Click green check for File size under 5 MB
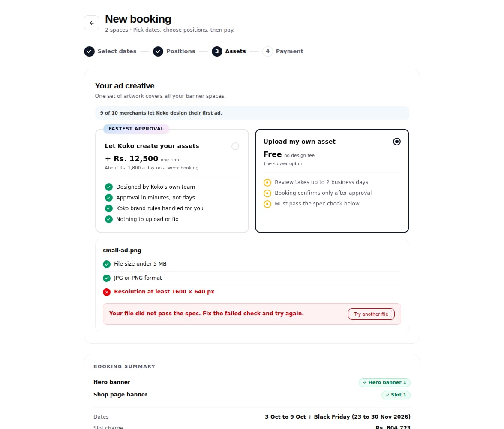The height and width of the screenshot is (429, 504). (x=107, y=264)
